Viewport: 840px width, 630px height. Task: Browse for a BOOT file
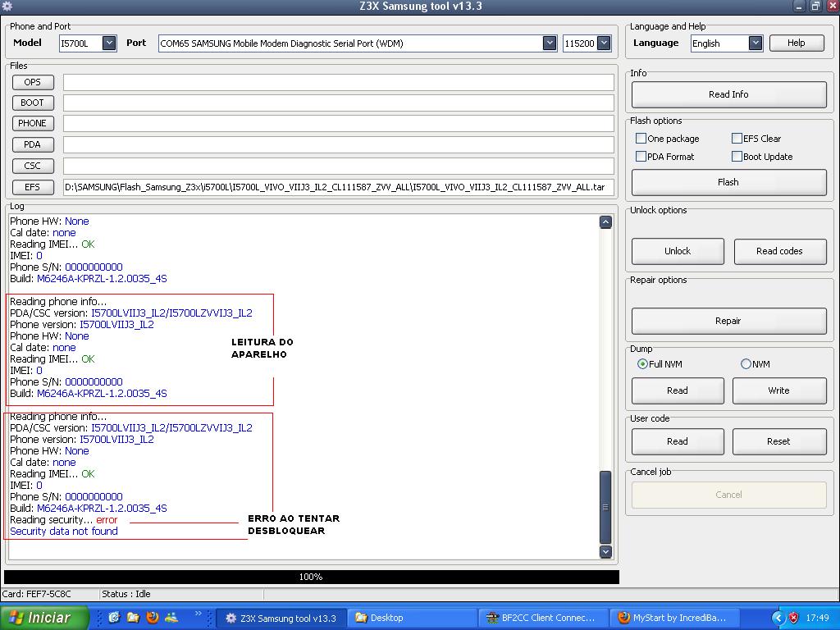click(x=33, y=103)
